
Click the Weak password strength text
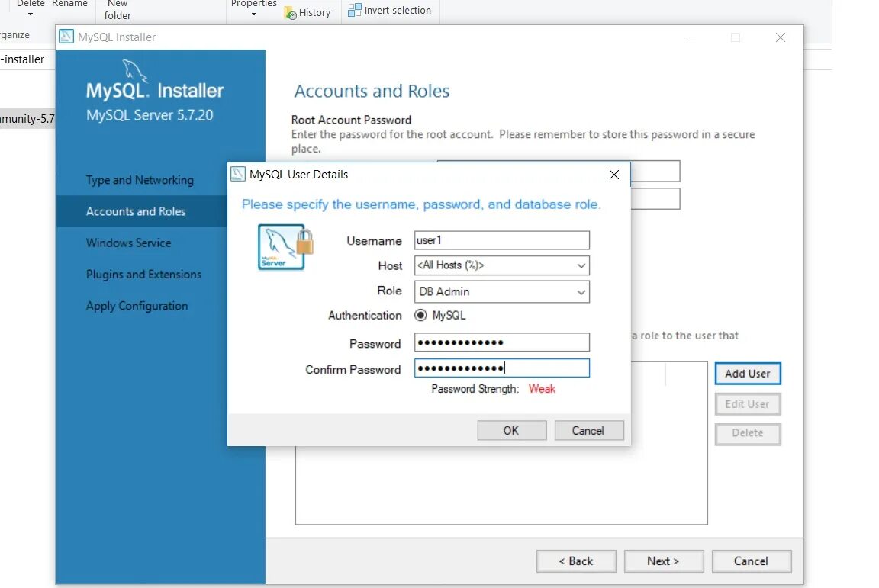[x=542, y=389]
